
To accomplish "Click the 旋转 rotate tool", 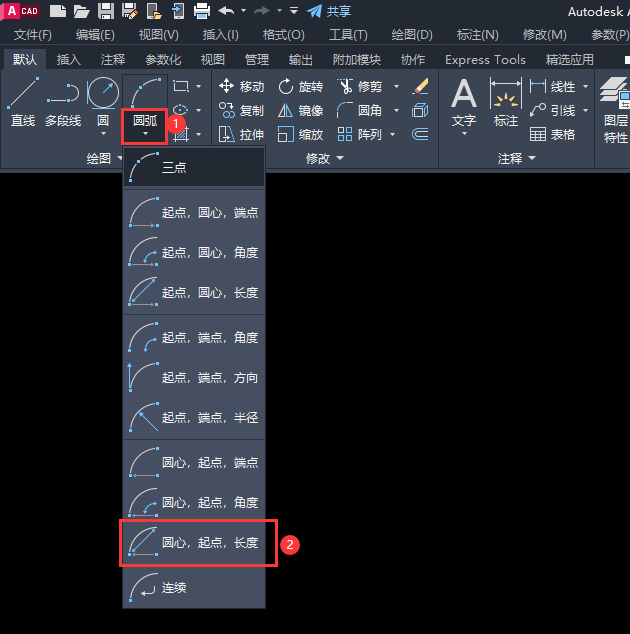I will [300, 86].
